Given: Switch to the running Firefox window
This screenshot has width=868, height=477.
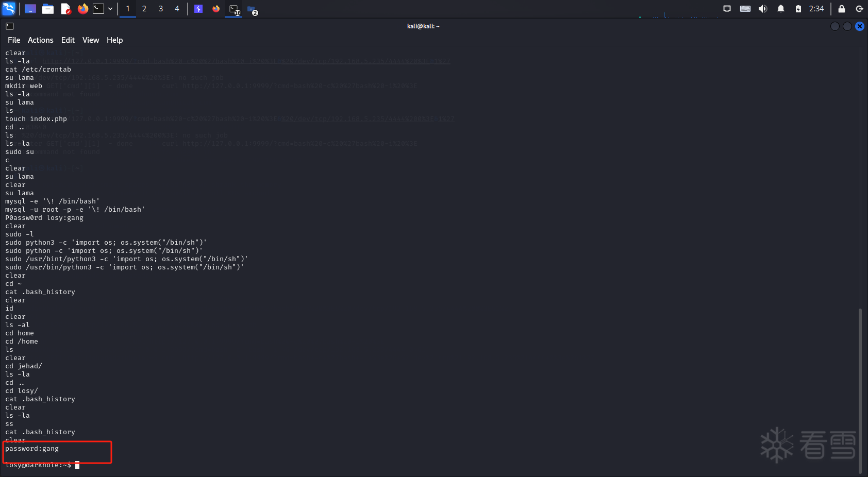Looking at the screenshot, I should [x=216, y=9].
